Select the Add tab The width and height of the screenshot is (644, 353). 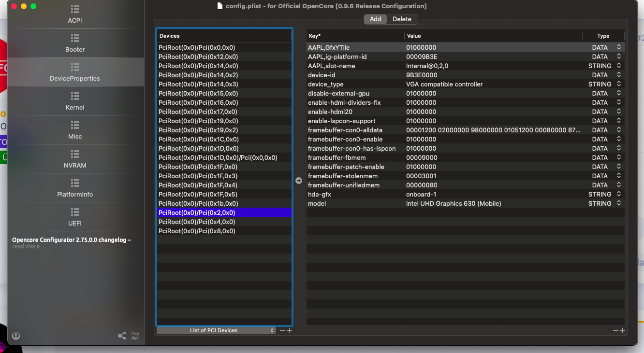376,19
